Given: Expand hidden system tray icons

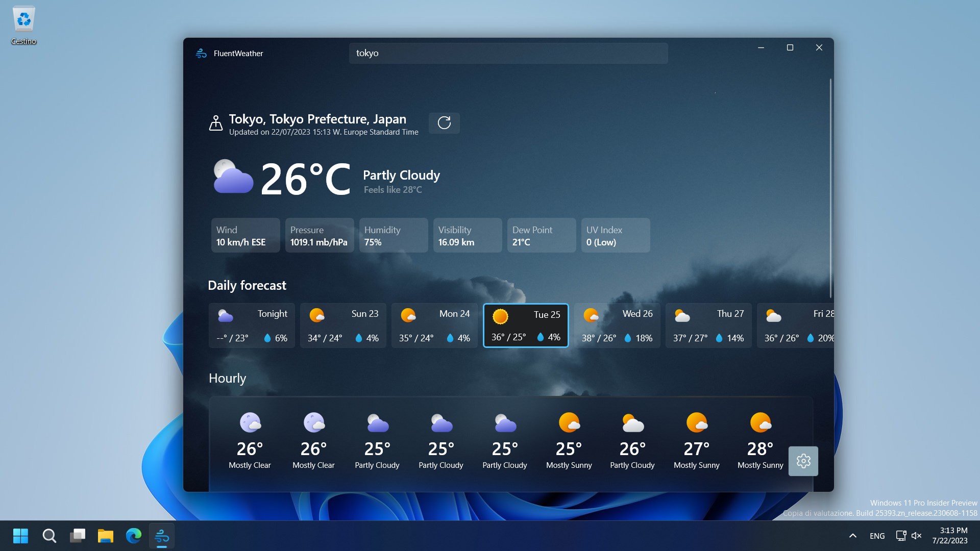Looking at the screenshot, I should tap(852, 536).
